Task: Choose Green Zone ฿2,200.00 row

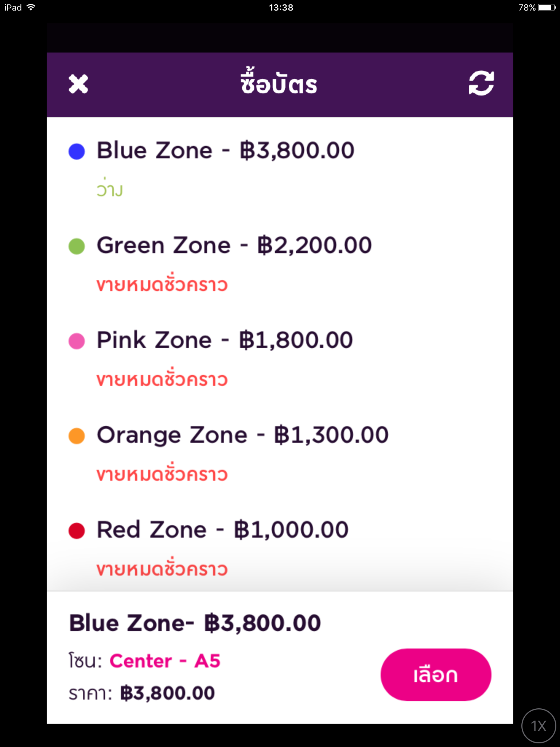Action: pos(280,263)
